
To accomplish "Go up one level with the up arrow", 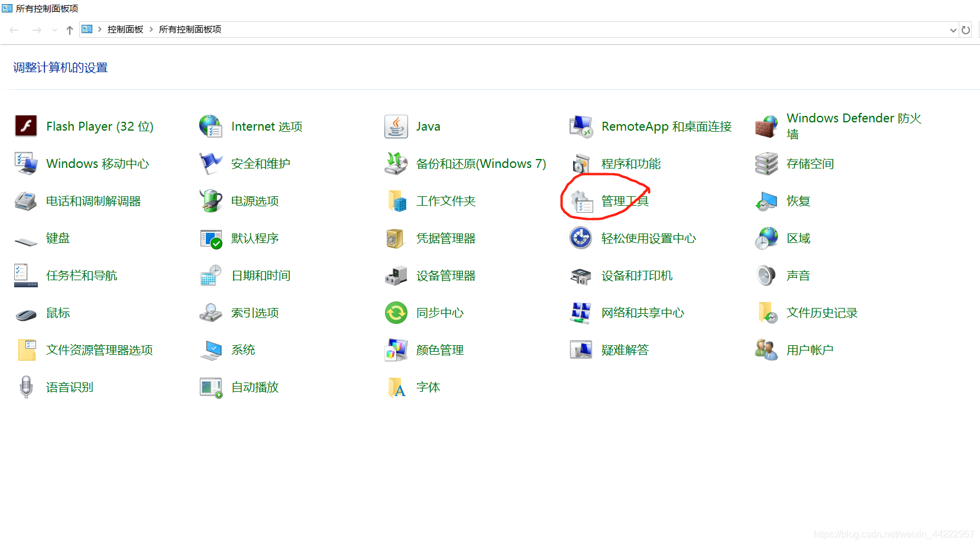I will (x=70, y=30).
